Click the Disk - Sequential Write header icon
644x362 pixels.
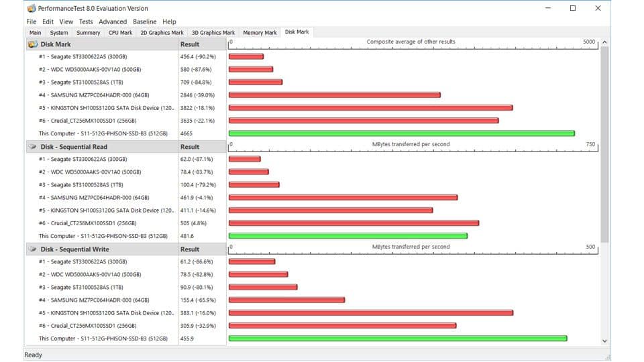pyautogui.click(x=32, y=249)
